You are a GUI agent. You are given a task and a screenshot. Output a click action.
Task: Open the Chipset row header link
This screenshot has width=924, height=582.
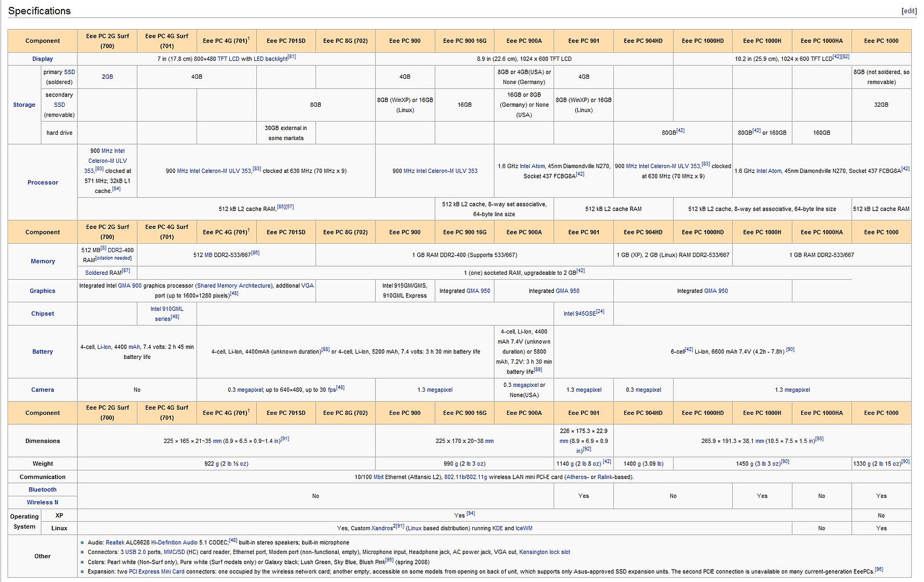(43, 314)
